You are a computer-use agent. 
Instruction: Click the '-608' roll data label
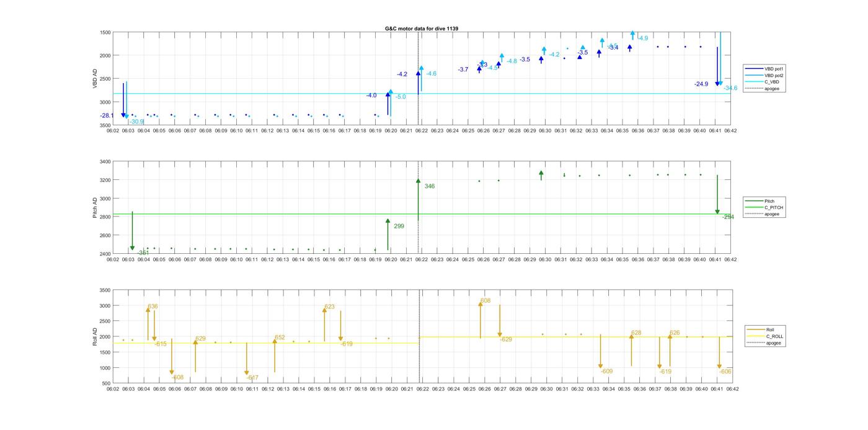coord(177,377)
